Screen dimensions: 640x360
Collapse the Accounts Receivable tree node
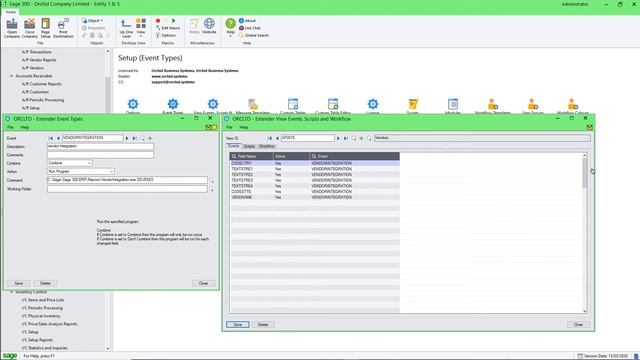pyautogui.click(x=11, y=76)
